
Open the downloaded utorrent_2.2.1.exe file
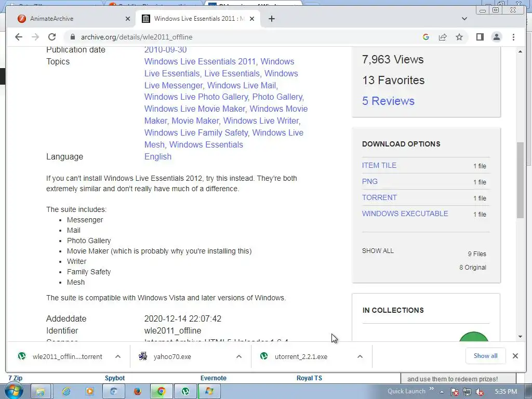(294, 356)
